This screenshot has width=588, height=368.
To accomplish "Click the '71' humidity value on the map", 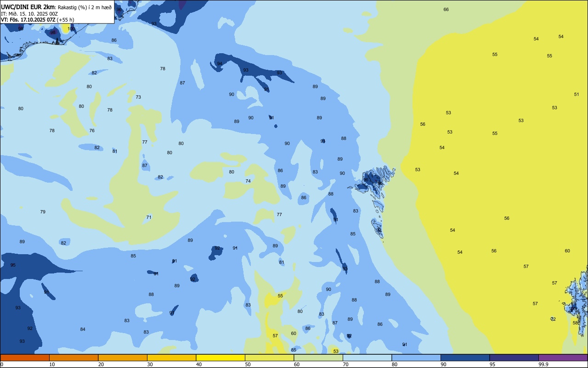I will [x=149, y=217].
